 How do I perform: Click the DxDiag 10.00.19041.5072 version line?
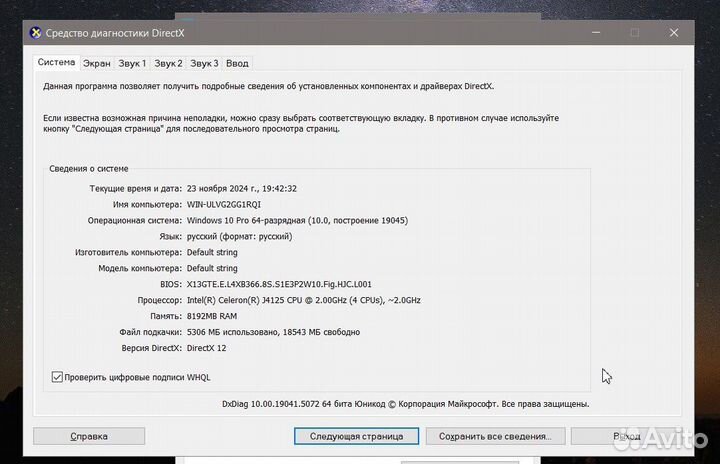tap(405, 404)
